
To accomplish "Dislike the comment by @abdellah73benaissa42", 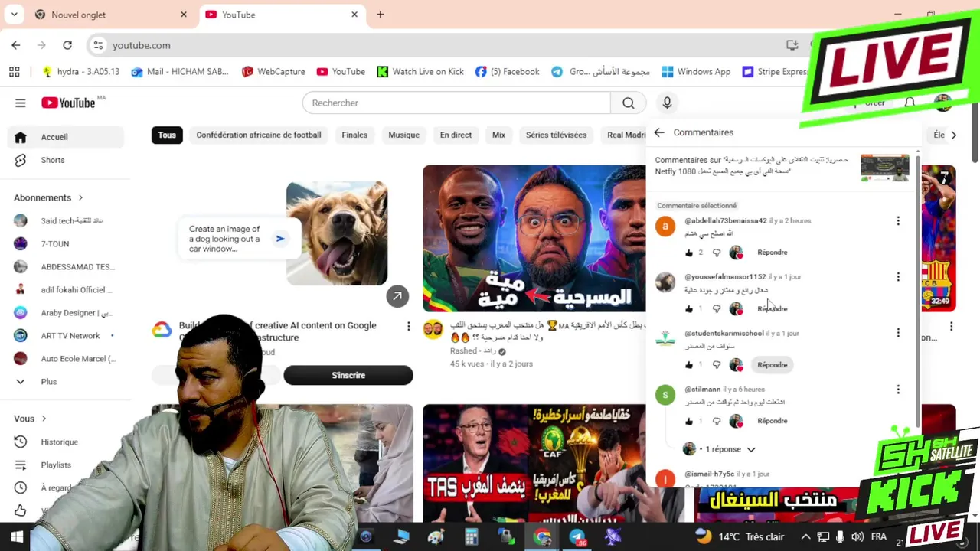I will click(717, 253).
